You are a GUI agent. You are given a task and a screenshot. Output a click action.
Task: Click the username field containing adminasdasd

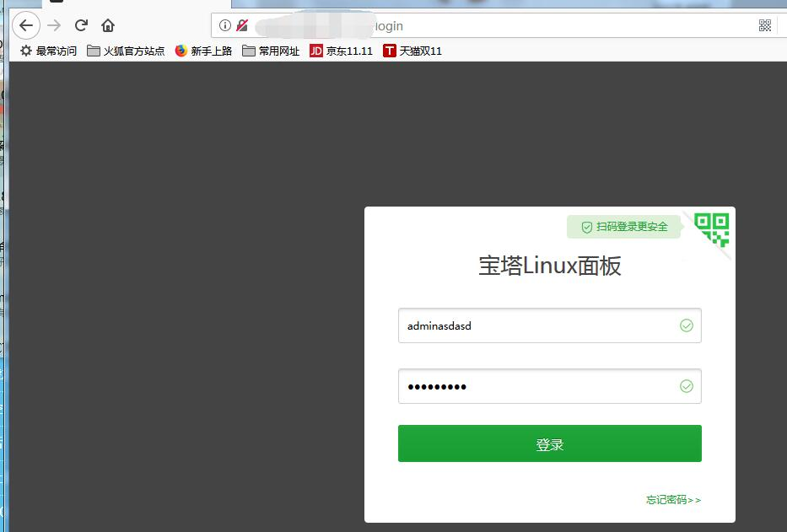click(x=550, y=325)
